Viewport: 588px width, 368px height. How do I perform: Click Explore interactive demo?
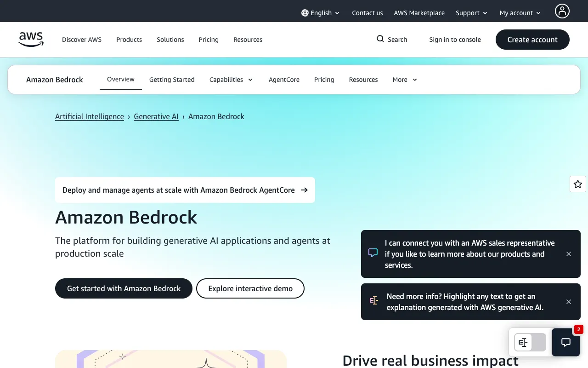pos(250,288)
